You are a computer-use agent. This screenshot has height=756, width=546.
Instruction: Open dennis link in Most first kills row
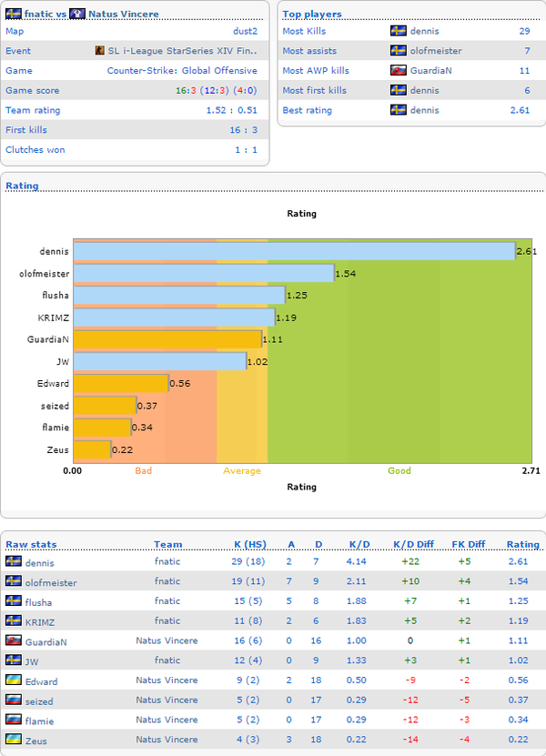point(424,90)
